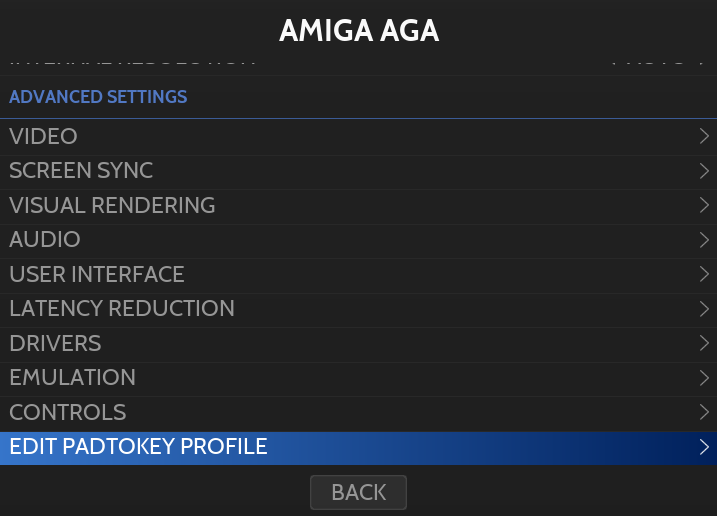The height and width of the screenshot is (516, 717).
Task: Open the Screen Sync settings
Action: (x=81, y=171)
